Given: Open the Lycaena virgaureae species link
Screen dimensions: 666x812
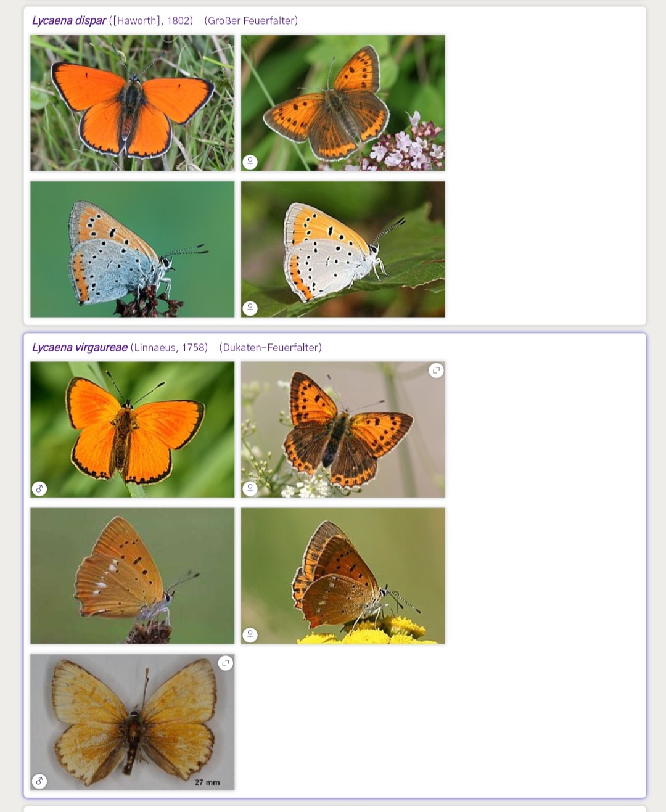Looking at the screenshot, I should pyautogui.click(x=80, y=347).
